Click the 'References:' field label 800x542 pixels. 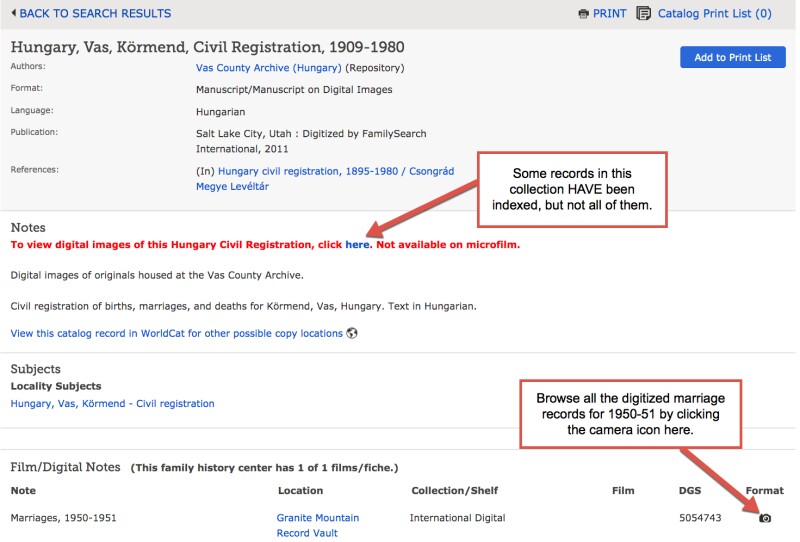[34, 170]
